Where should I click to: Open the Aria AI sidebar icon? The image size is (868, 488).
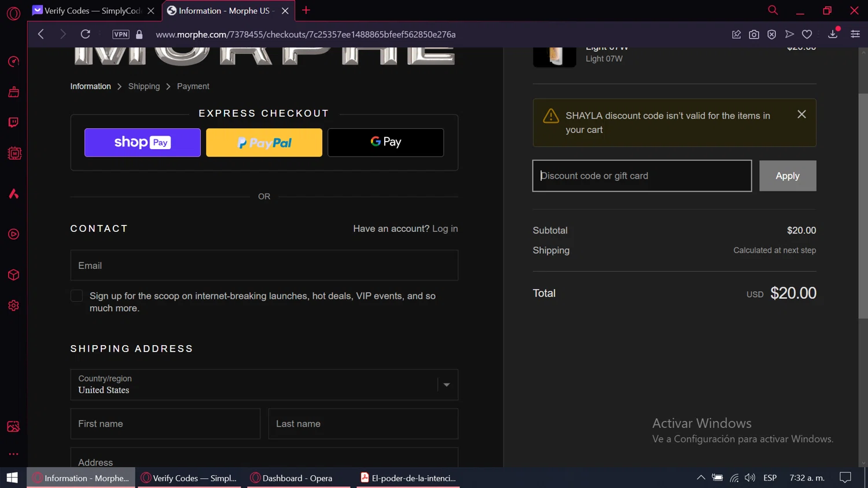click(x=13, y=194)
